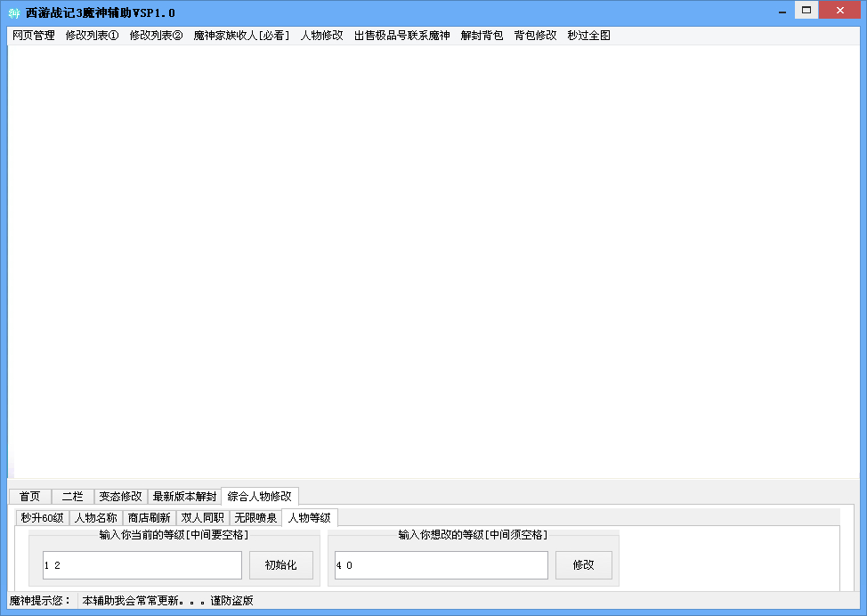
Task: Switch to the 秒升60级 sub-tab
Action: [42, 518]
